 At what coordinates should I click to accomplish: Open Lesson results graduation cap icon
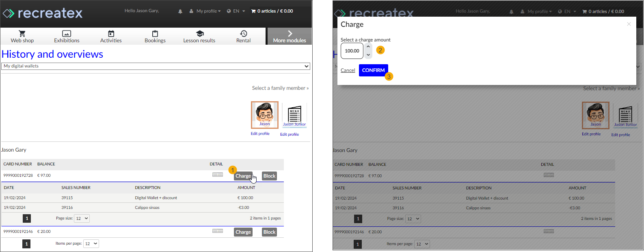[x=199, y=34]
